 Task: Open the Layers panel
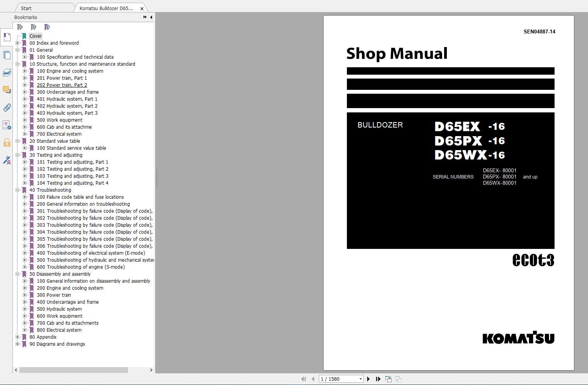(x=7, y=72)
